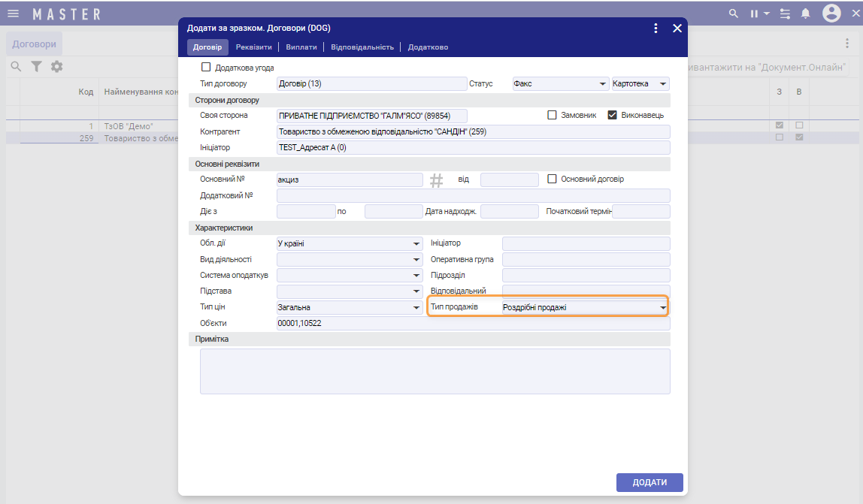This screenshot has height=504, width=863.
Task: Open dialog's three-dot options menu
Action: point(656,29)
